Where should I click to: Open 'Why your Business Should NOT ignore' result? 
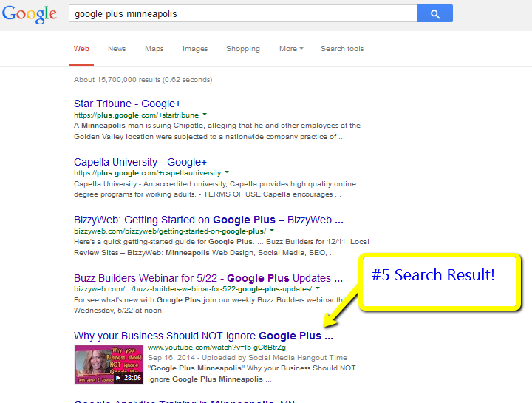pyautogui.click(x=204, y=336)
